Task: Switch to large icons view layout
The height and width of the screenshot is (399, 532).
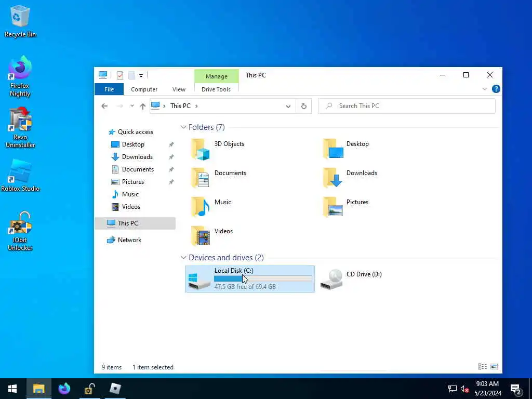Action: (x=494, y=366)
